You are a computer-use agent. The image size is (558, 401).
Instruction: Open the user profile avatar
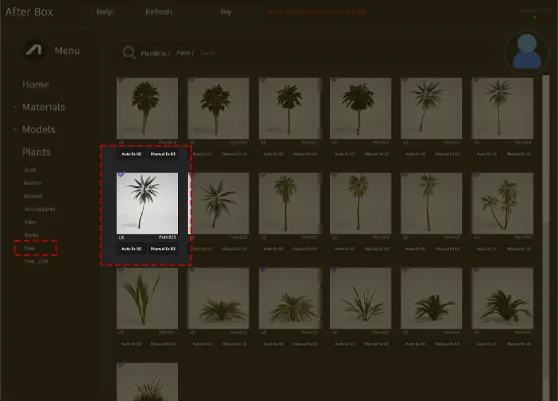(527, 53)
